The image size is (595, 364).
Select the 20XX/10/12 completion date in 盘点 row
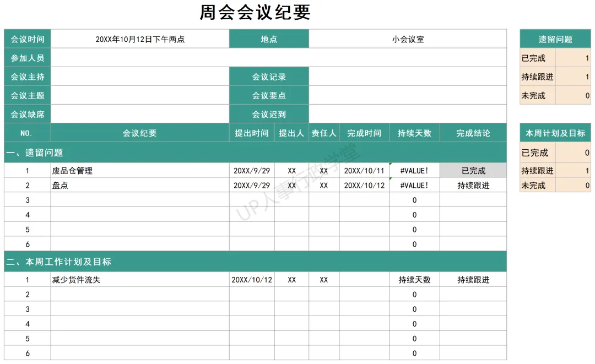pos(364,185)
